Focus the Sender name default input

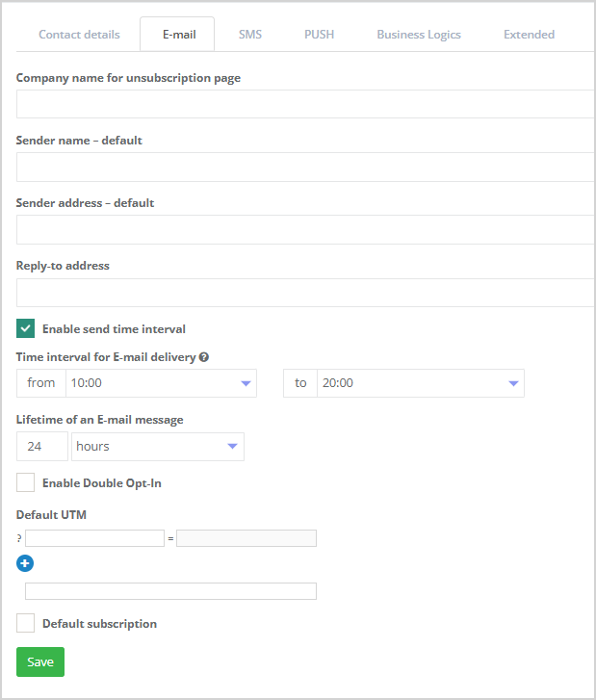305,168
